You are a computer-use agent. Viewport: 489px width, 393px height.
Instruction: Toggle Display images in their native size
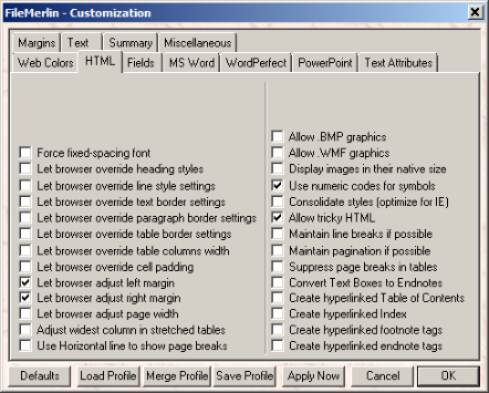click(x=277, y=169)
